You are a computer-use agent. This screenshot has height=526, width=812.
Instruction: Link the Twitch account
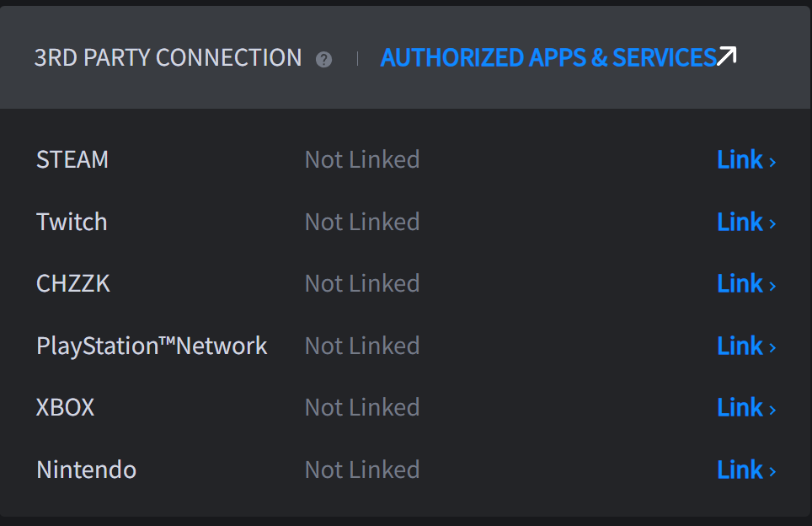pyautogui.click(x=740, y=222)
